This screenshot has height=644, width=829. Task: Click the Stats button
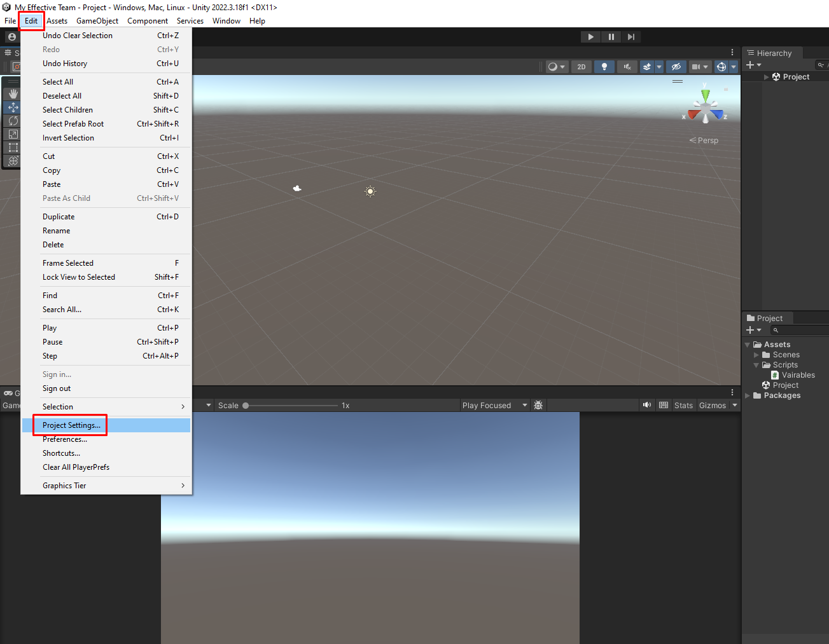coord(683,405)
